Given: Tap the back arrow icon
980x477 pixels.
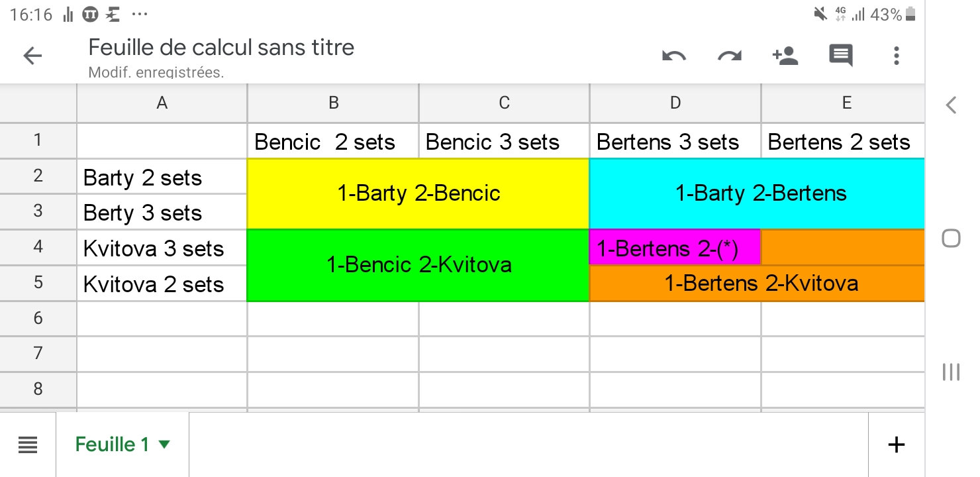Looking at the screenshot, I should point(32,56).
